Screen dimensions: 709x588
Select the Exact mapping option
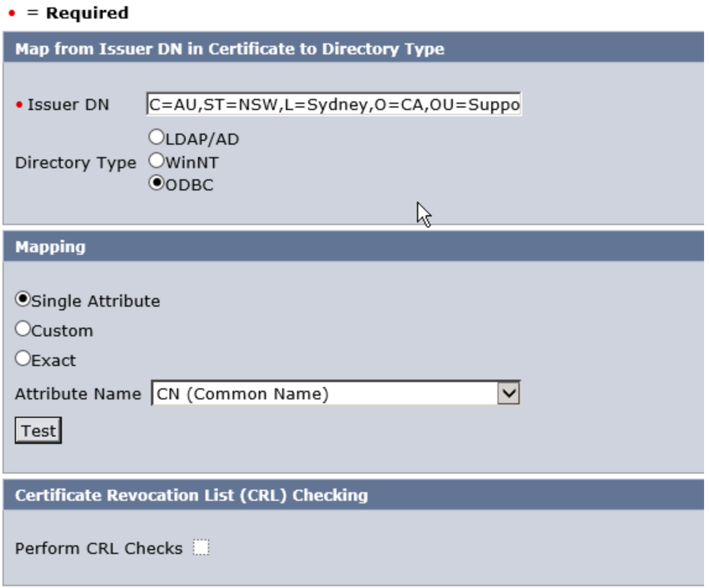[23, 359]
